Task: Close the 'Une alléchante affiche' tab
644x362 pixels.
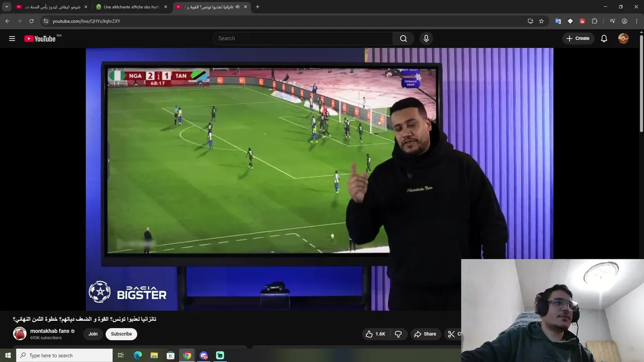Action: click(x=166, y=7)
